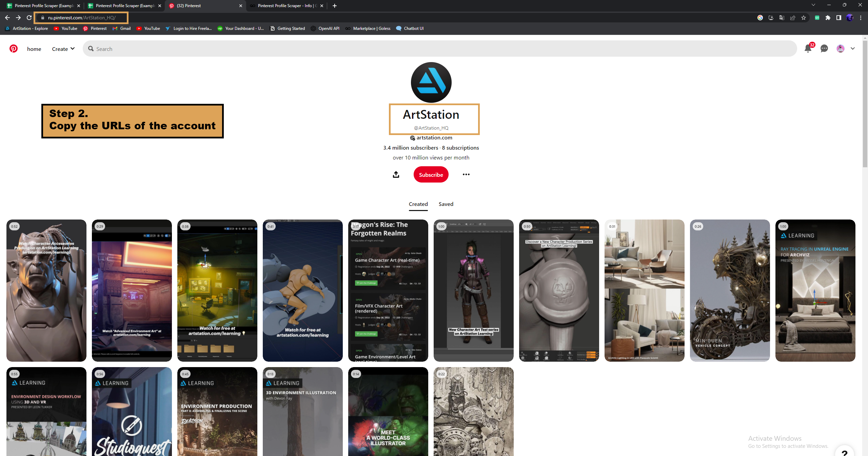Open the Chatbot UI bookmark

click(410, 28)
